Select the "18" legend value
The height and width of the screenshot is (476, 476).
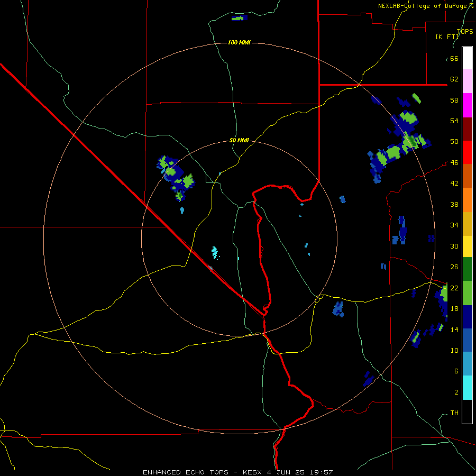pos(454,309)
